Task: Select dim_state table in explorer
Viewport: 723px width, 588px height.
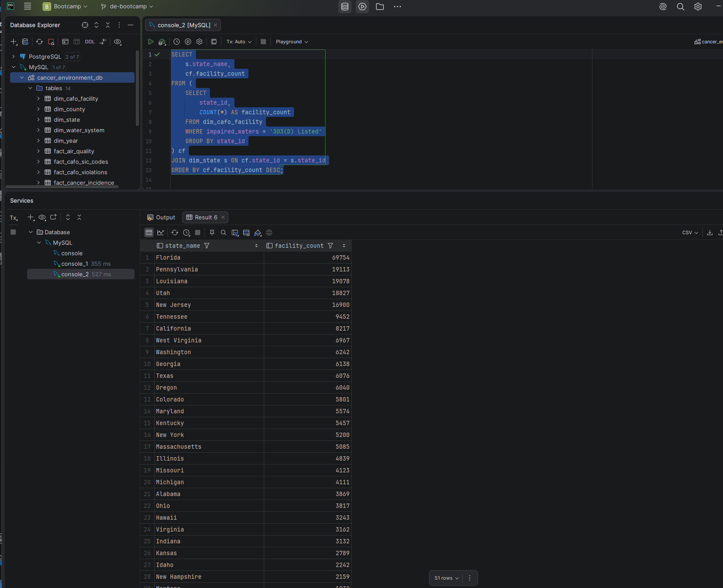Action: pos(67,120)
